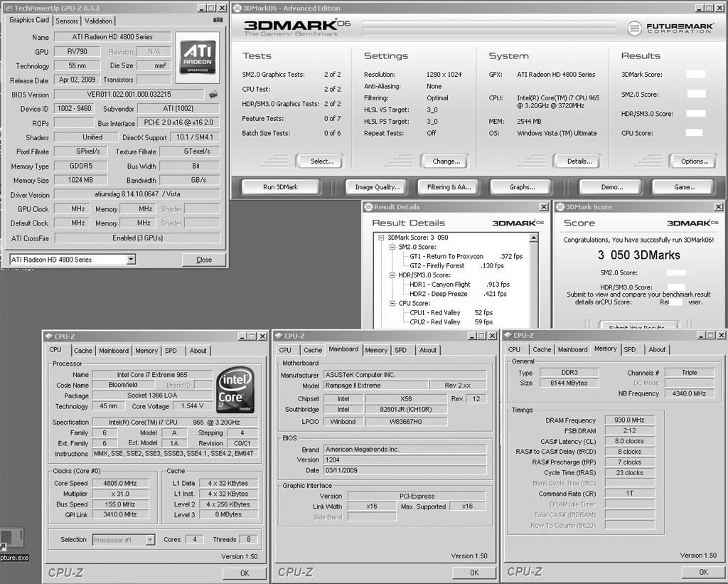The width and height of the screenshot is (728, 584).
Task: Open Graphs... in 3DMark06
Action: pyautogui.click(x=521, y=187)
